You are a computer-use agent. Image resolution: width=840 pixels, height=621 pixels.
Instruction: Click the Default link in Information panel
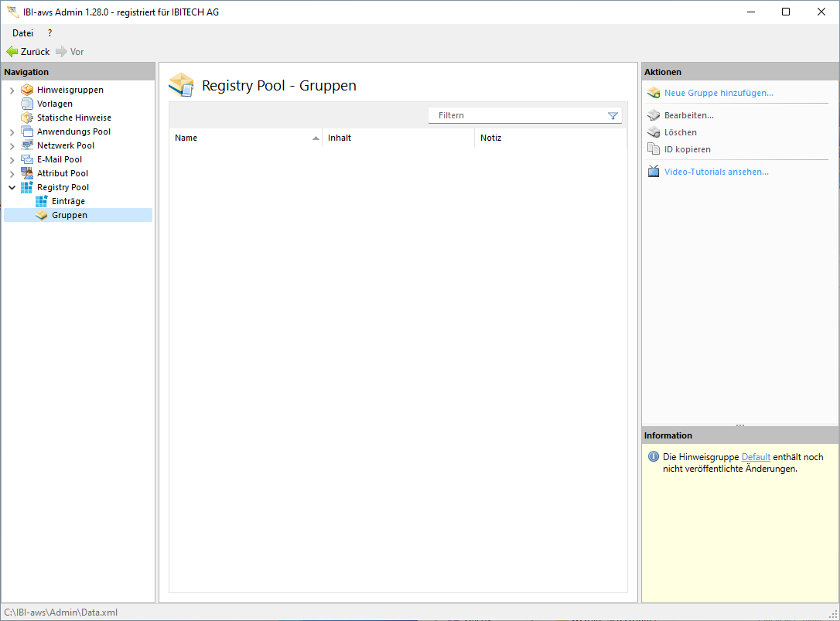tap(756, 457)
